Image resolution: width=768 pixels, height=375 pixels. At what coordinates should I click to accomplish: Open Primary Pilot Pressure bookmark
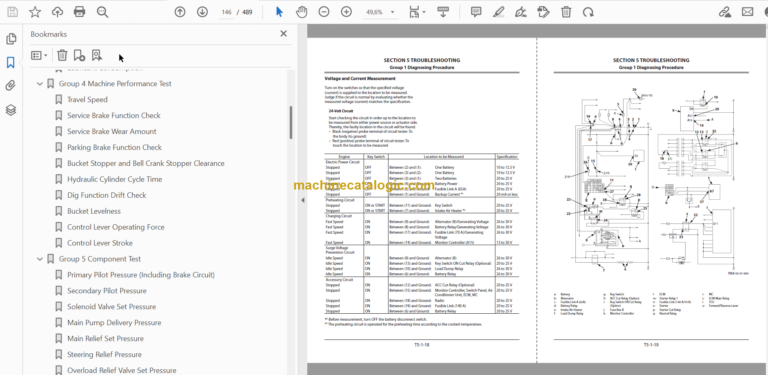click(141, 275)
